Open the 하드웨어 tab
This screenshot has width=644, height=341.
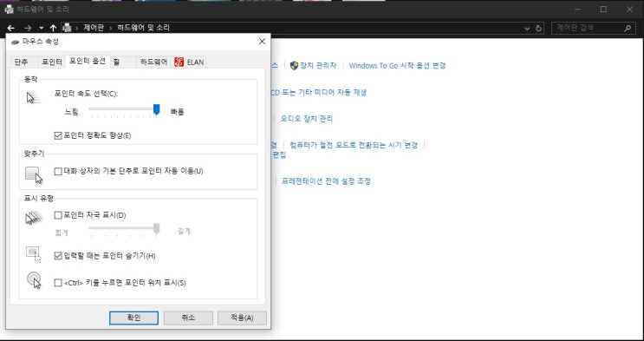(x=154, y=62)
